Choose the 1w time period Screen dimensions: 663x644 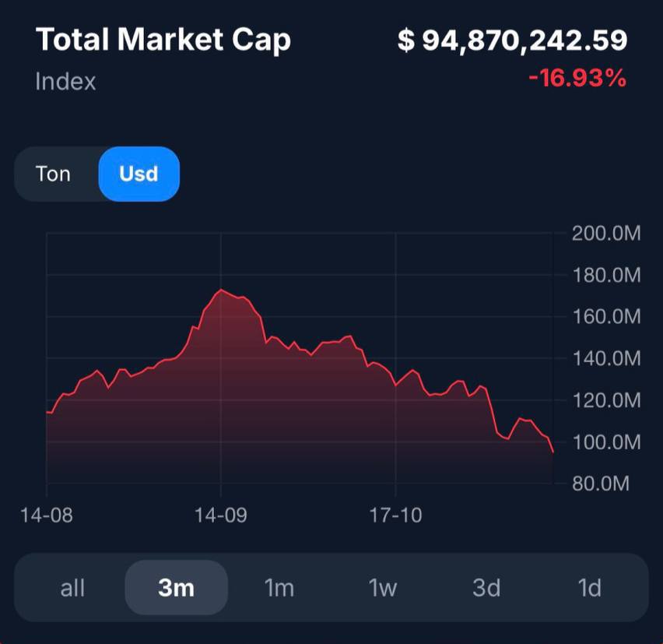point(382,588)
